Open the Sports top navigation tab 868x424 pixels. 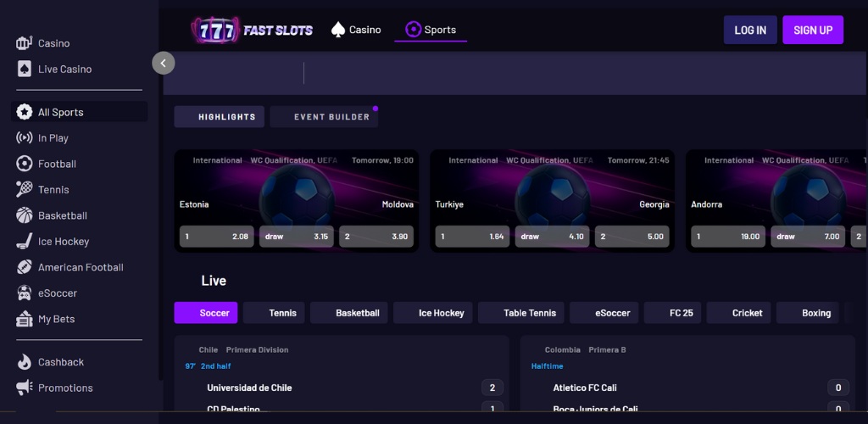(x=431, y=30)
